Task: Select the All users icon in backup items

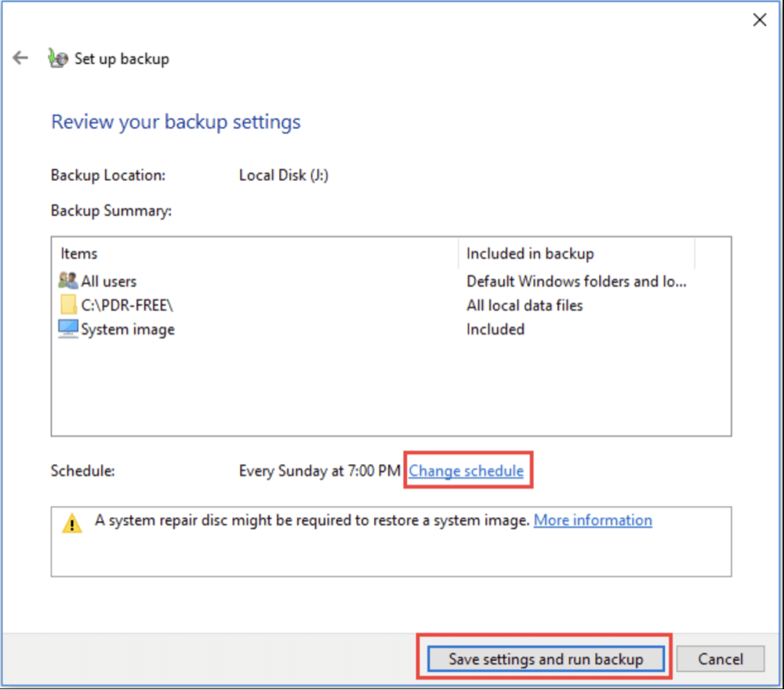Action: pyautogui.click(x=67, y=281)
